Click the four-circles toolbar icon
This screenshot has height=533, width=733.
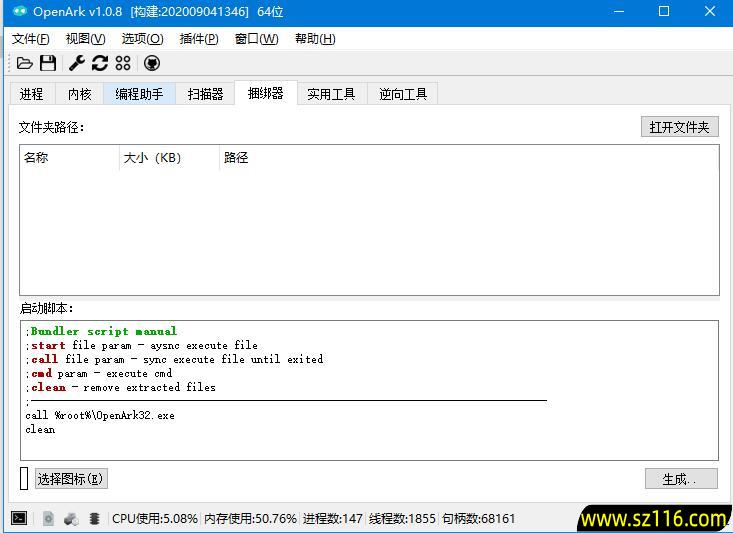pyautogui.click(x=123, y=63)
